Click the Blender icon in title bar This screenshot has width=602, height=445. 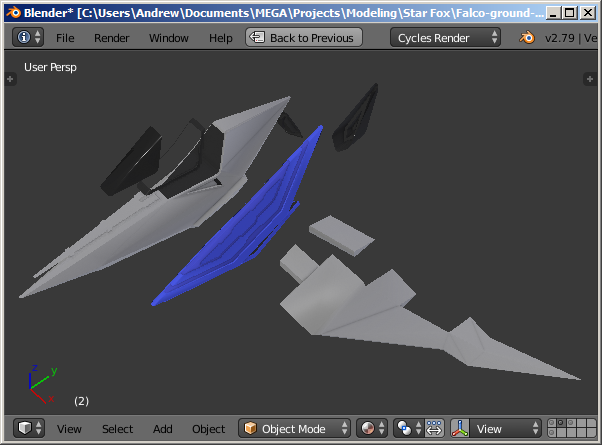click(x=13, y=13)
